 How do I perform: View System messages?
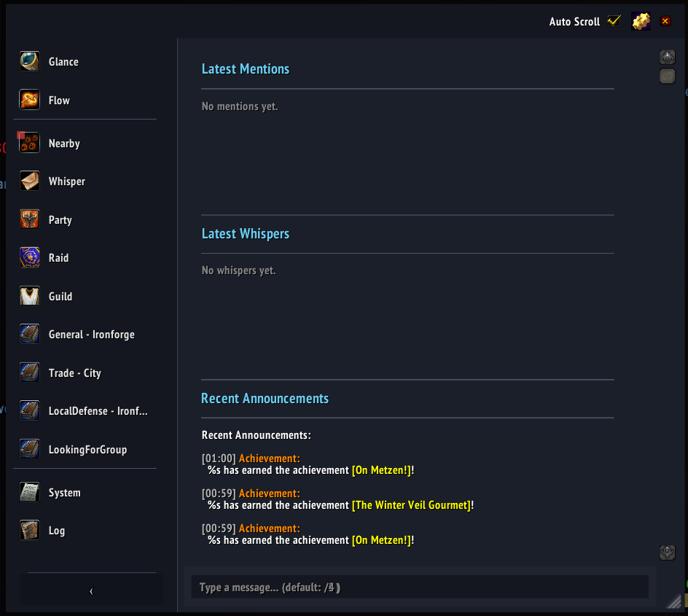[x=64, y=492]
